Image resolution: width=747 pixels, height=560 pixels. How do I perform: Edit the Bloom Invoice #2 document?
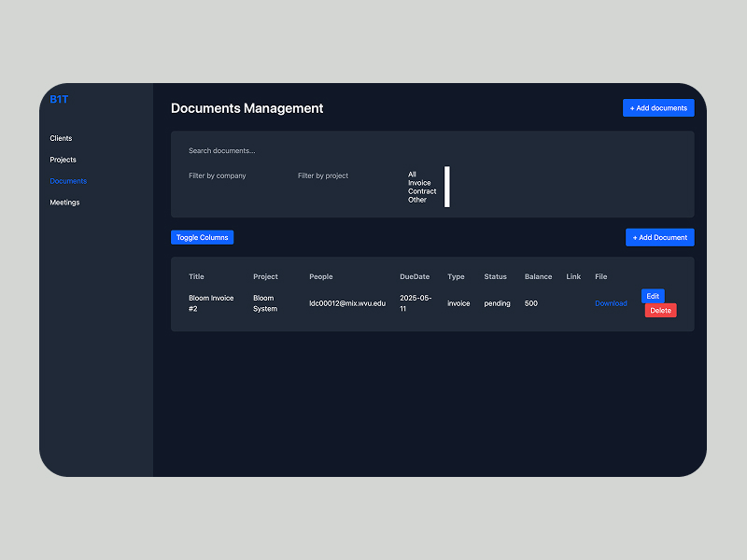point(653,296)
